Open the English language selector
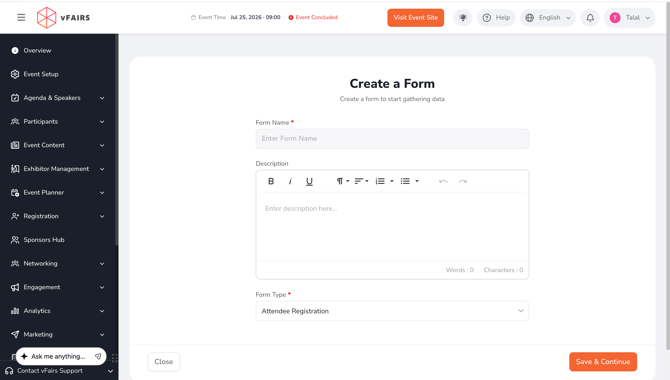This screenshot has height=380, width=670. [x=548, y=18]
